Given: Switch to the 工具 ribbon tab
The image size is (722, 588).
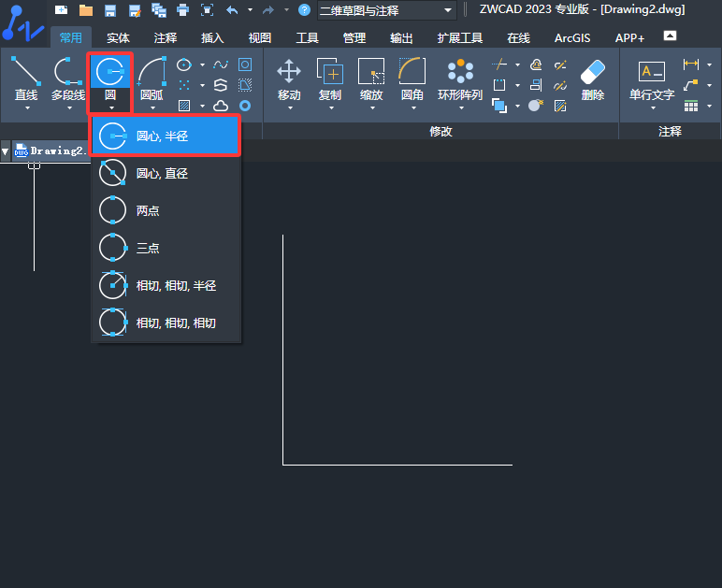Looking at the screenshot, I should pyautogui.click(x=307, y=37).
